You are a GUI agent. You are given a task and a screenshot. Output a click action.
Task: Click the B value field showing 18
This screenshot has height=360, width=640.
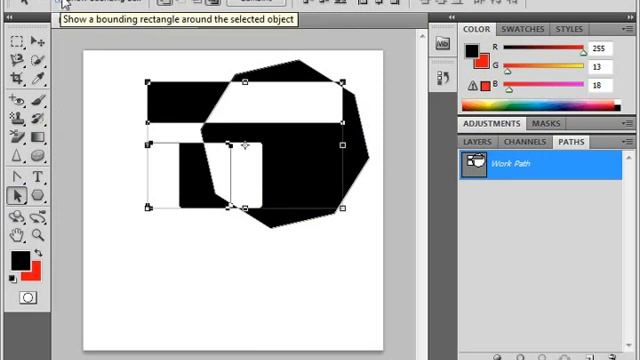(600, 85)
